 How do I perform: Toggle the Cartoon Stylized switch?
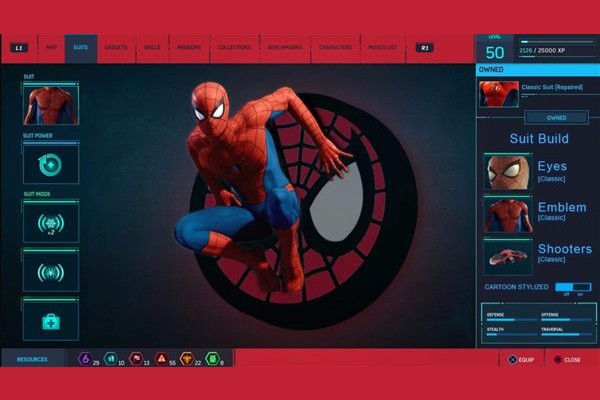(x=573, y=287)
